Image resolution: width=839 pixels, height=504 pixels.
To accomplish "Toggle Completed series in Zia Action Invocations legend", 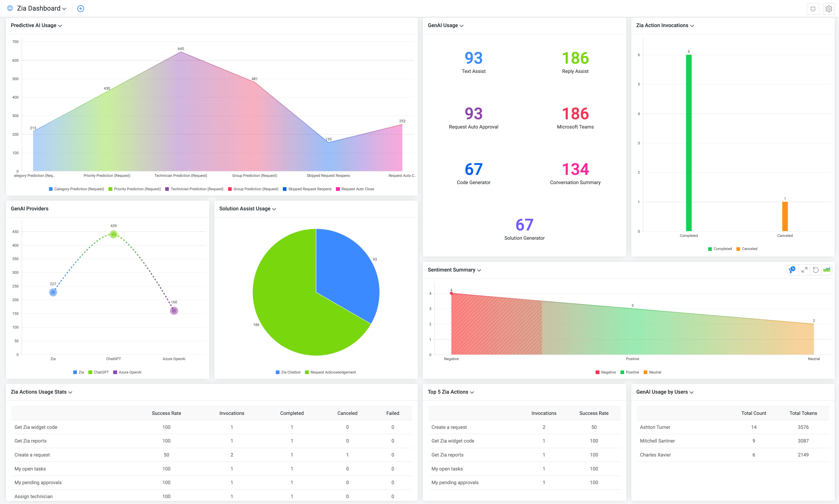I will click(x=721, y=249).
